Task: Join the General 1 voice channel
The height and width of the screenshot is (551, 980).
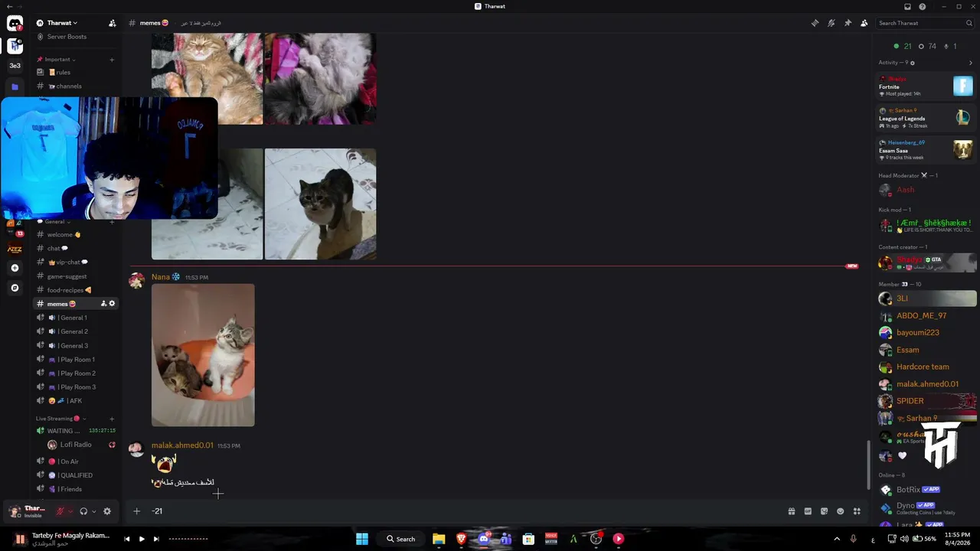Action: coord(76,318)
